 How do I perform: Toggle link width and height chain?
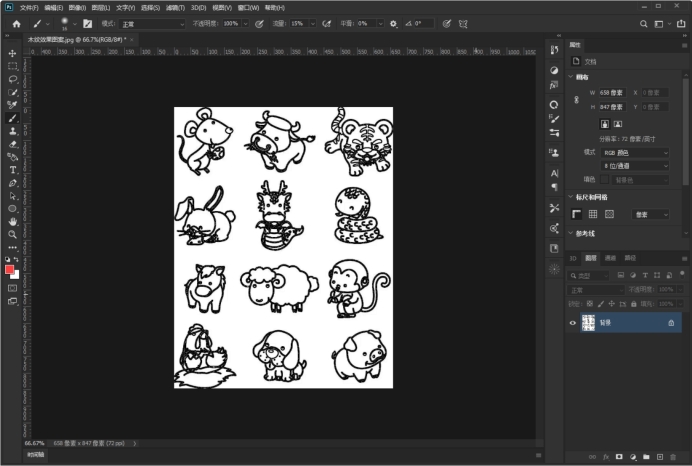576,100
